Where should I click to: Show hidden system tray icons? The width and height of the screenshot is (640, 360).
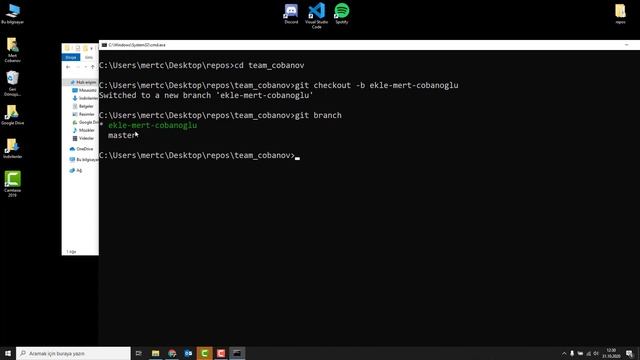click(564, 353)
